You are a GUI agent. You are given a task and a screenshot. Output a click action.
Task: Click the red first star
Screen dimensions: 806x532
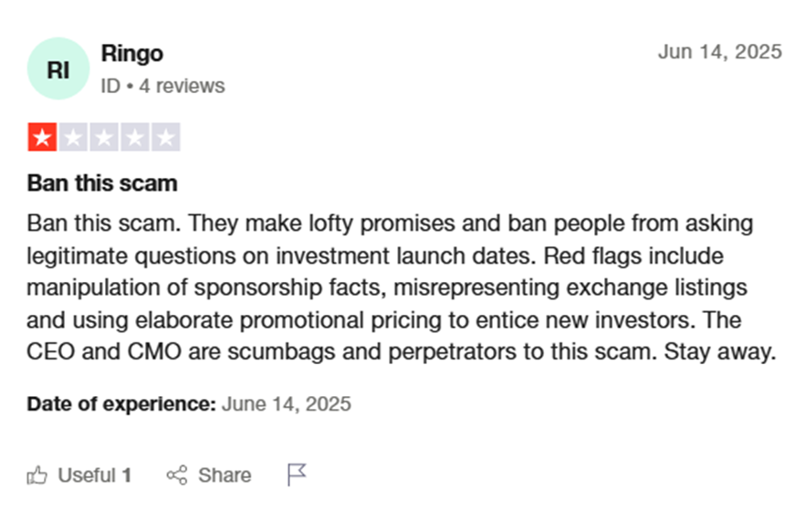[42, 137]
